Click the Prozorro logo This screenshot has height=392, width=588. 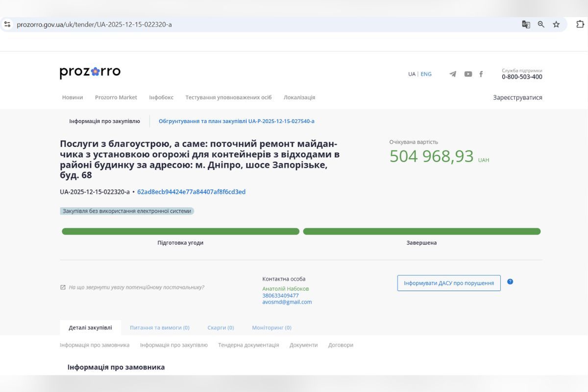click(x=90, y=72)
